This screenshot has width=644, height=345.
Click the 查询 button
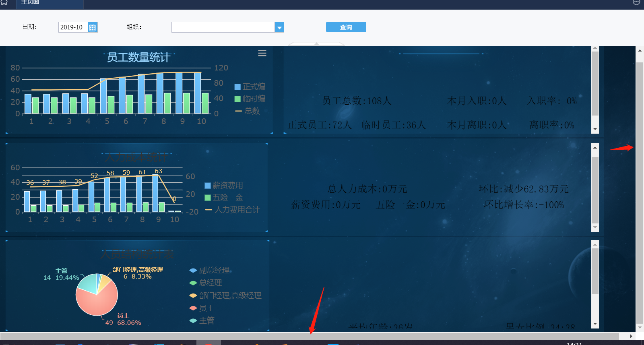tap(346, 27)
